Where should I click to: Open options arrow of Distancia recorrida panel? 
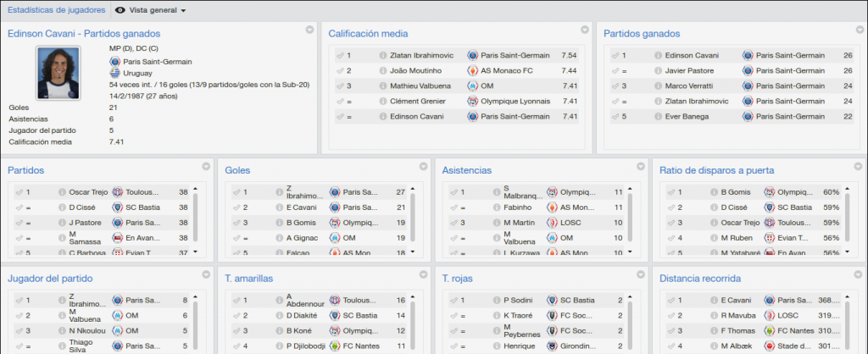click(858, 274)
